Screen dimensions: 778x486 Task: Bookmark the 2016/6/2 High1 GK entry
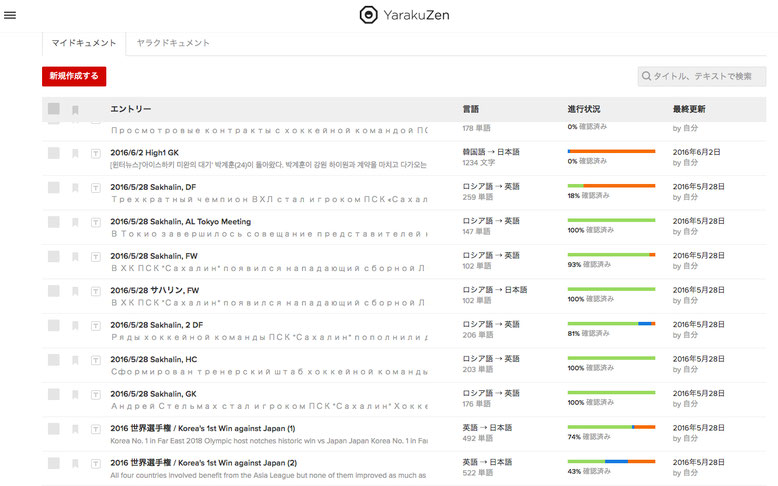click(x=75, y=153)
